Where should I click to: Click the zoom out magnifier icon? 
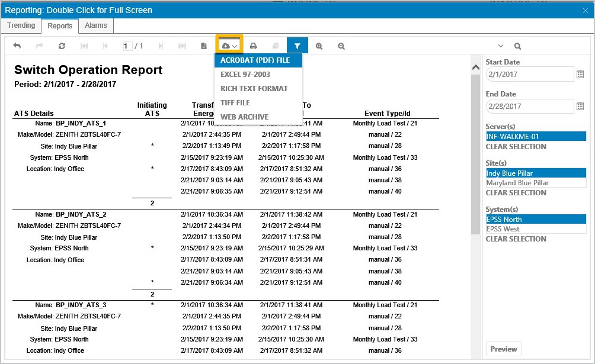[x=341, y=46]
